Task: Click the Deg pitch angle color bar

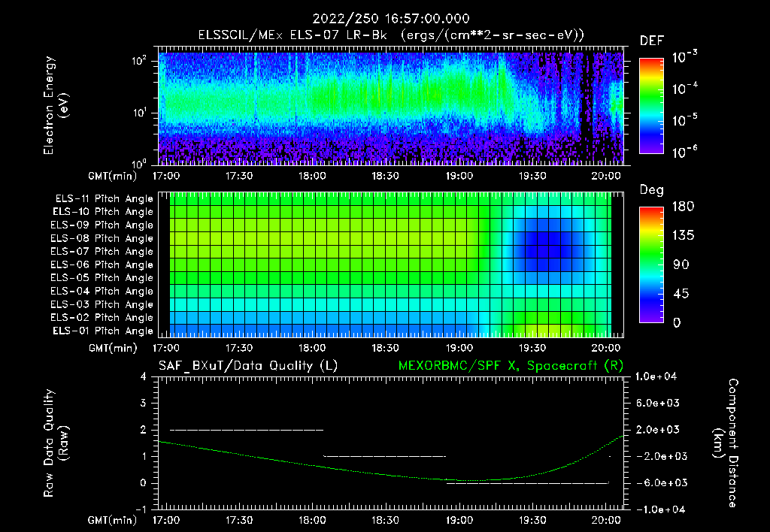Action: [651, 264]
